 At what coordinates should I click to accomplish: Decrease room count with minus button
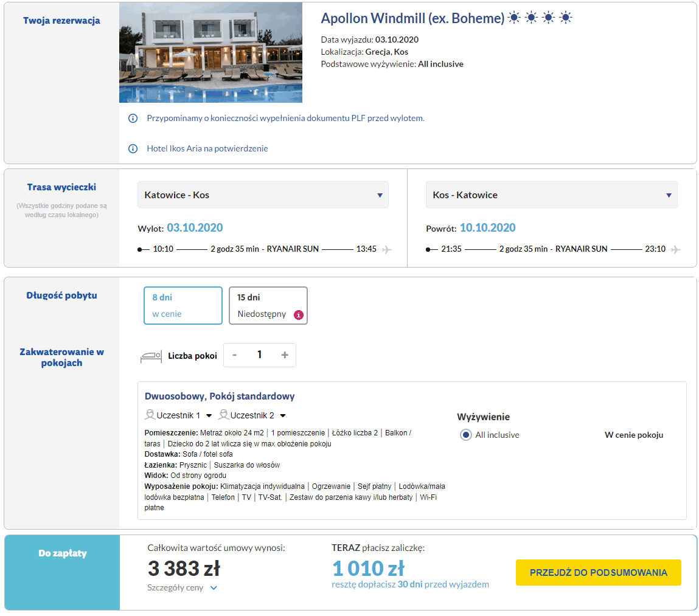pos(235,355)
